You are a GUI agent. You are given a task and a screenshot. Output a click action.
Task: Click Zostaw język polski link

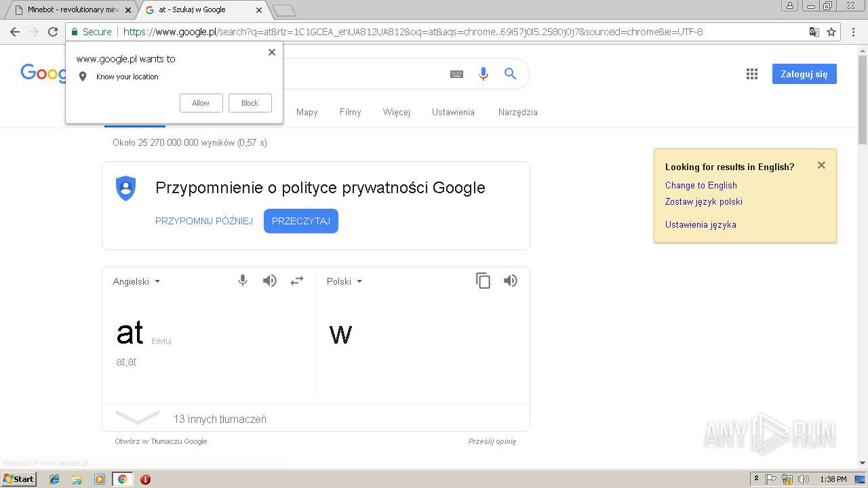click(x=704, y=201)
